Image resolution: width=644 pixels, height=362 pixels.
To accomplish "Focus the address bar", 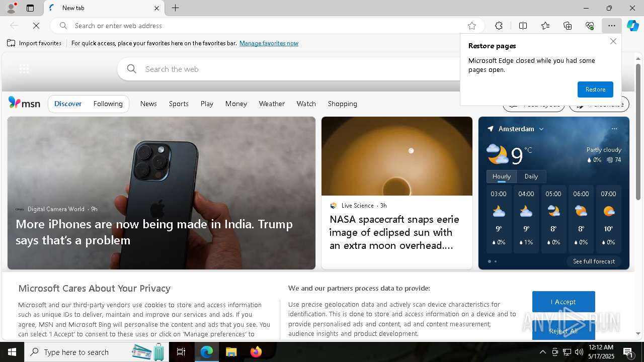I will point(267,26).
